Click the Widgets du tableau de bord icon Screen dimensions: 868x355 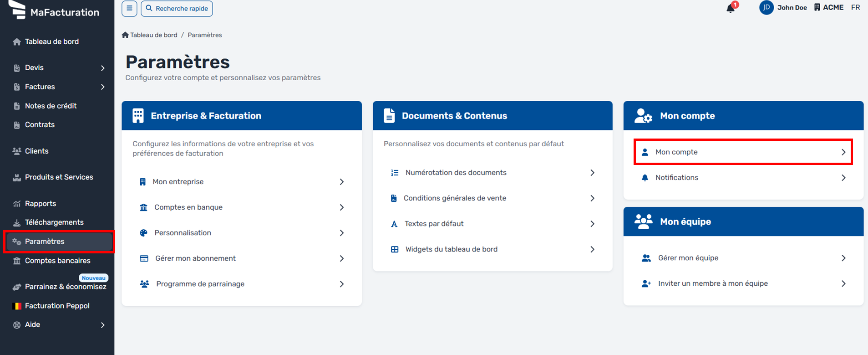click(395, 249)
